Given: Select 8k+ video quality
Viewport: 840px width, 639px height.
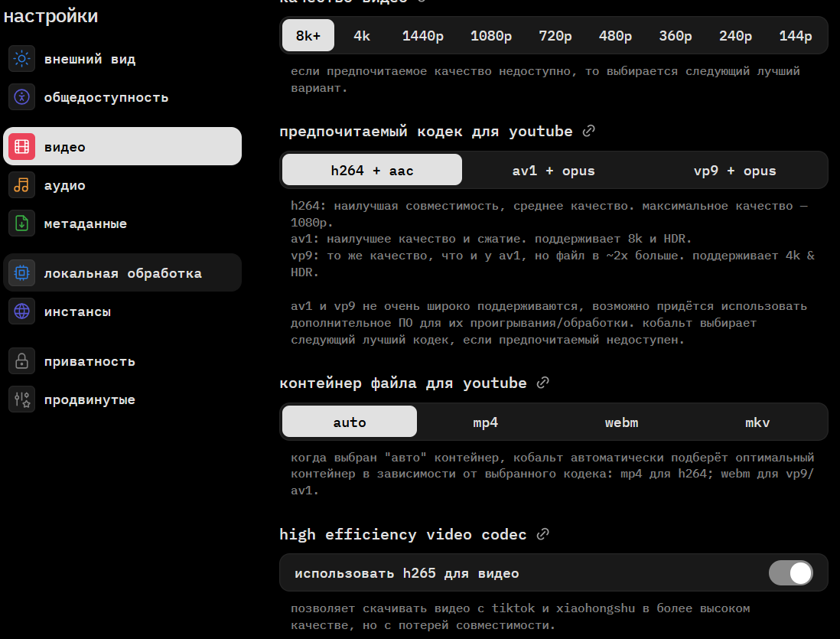Looking at the screenshot, I should point(308,35).
